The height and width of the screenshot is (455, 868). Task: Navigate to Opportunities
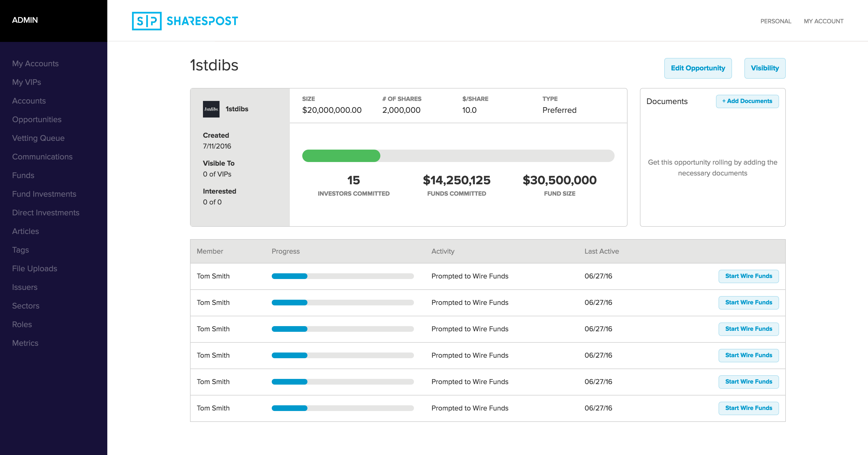[37, 119]
